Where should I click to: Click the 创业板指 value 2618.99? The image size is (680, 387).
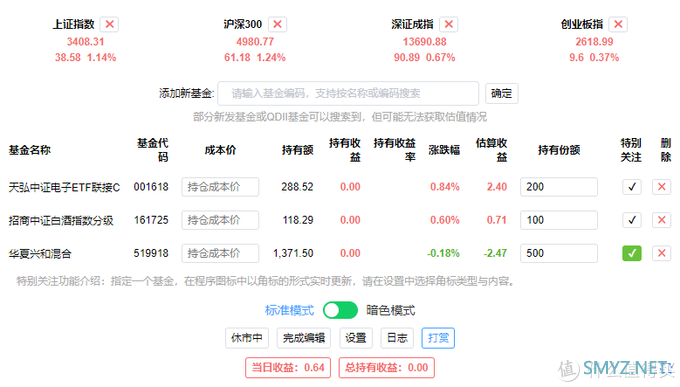click(594, 42)
